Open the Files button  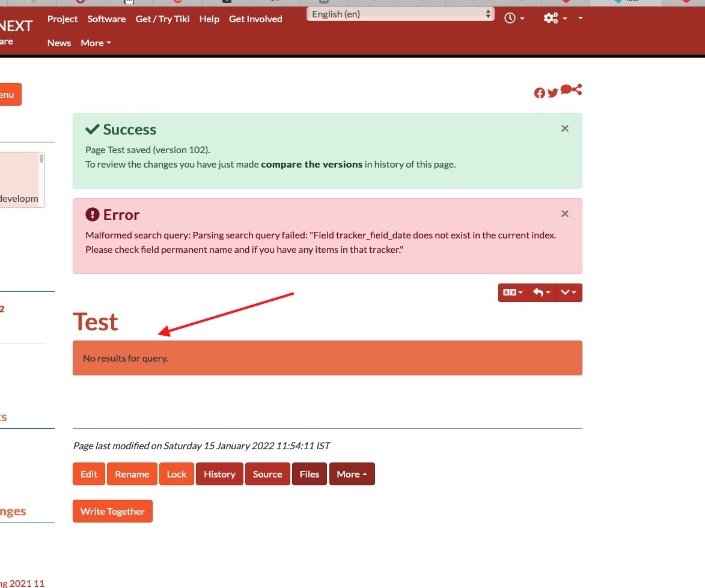(310, 474)
